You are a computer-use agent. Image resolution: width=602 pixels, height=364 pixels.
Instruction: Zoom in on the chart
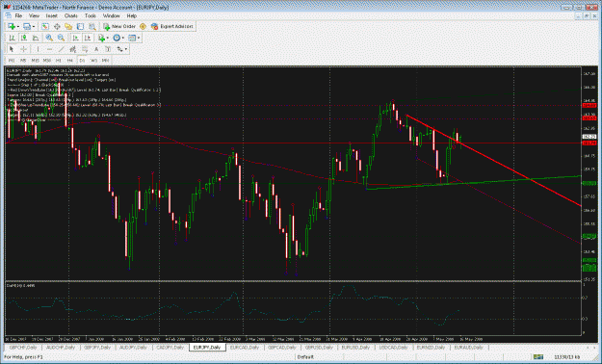point(49,38)
